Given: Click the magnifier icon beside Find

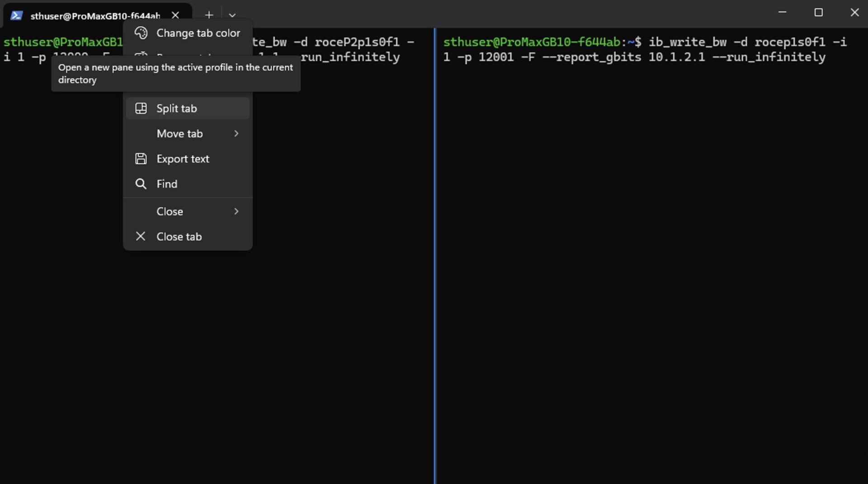Looking at the screenshot, I should point(141,183).
